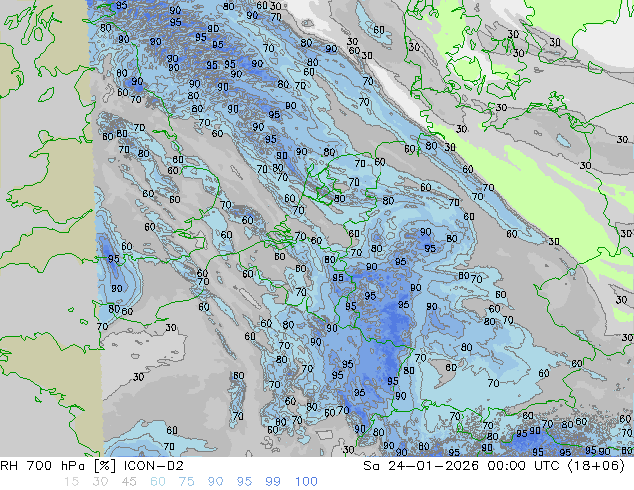This screenshot has height=490, width=634.
Task: Click legend value 99 below the map
Action: (273, 482)
